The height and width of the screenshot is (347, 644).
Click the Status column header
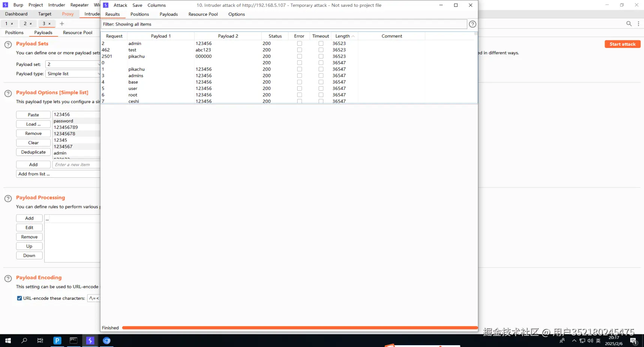[x=275, y=36]
